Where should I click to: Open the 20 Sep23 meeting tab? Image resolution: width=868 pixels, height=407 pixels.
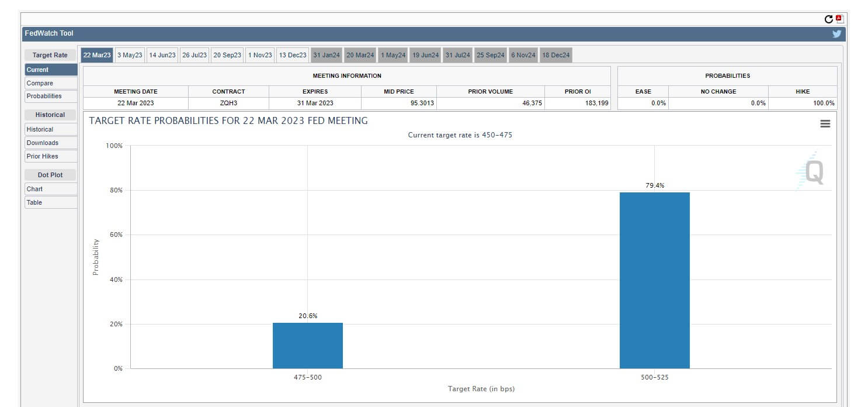click(227, 54)
